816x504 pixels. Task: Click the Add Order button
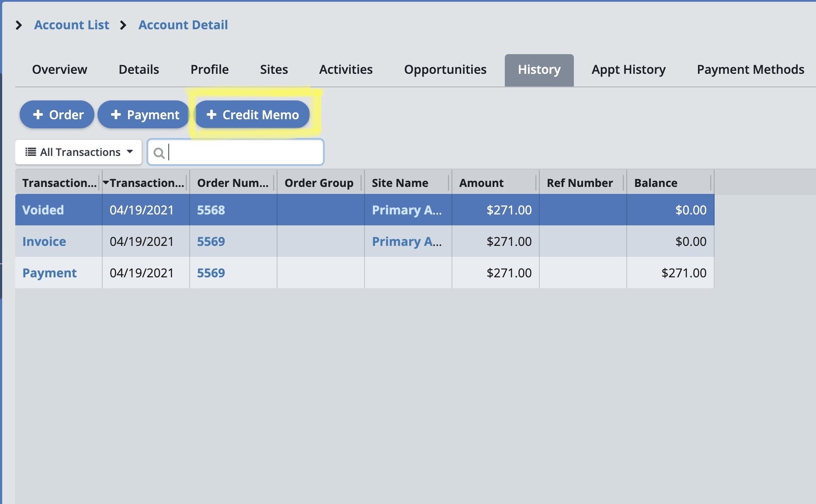pyautogui.click(x=57, y=115)
